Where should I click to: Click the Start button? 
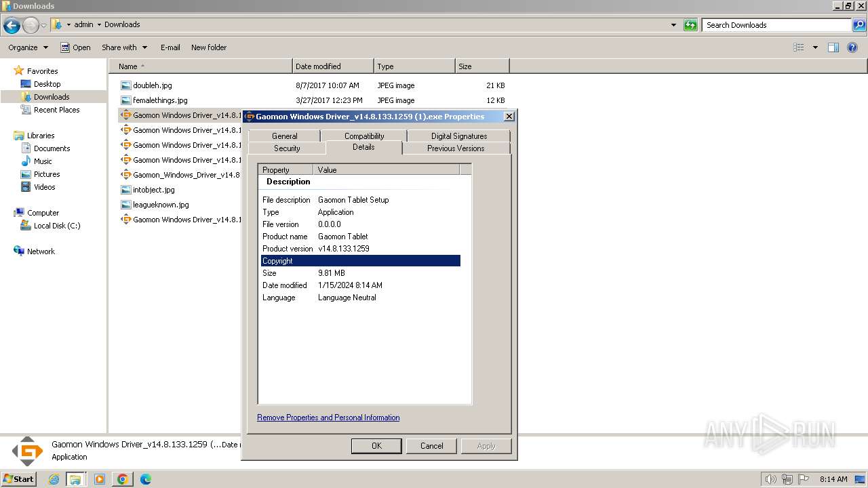18,479
